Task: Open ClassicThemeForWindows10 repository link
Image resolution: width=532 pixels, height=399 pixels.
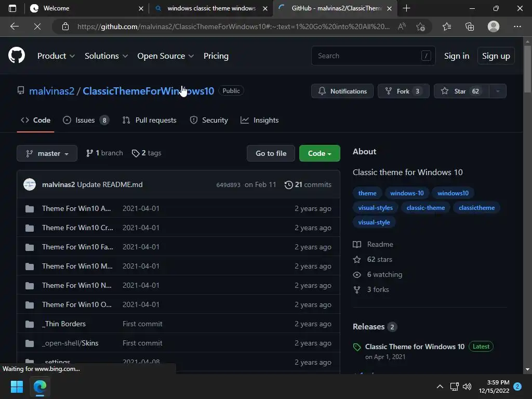Action: pos(148,91)
